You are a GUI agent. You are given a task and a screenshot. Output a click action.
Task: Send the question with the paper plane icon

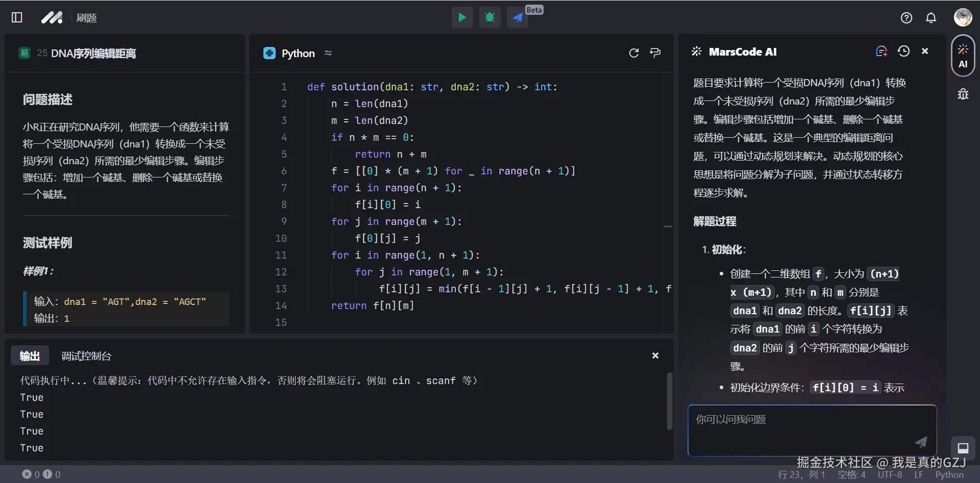[x=921, y=442]
